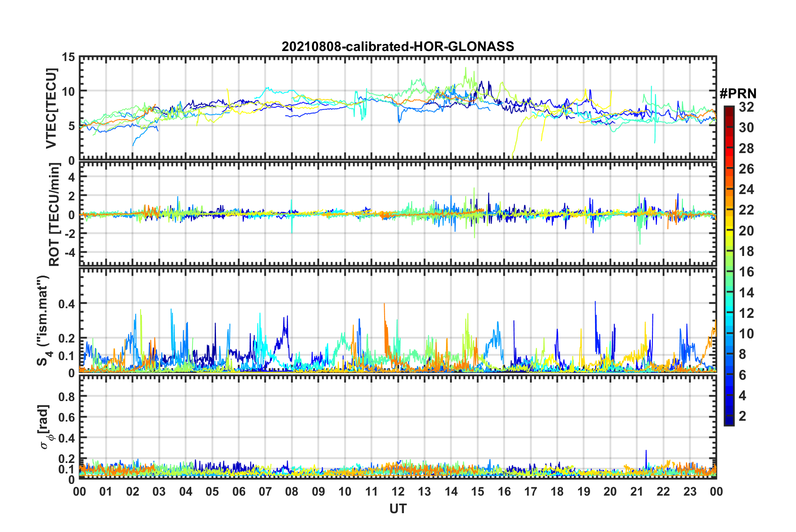Image resolution: width=796 pixels, height=532 pixels.
Task: Click the colorbar tick label 16
Action: pos(746,272)
